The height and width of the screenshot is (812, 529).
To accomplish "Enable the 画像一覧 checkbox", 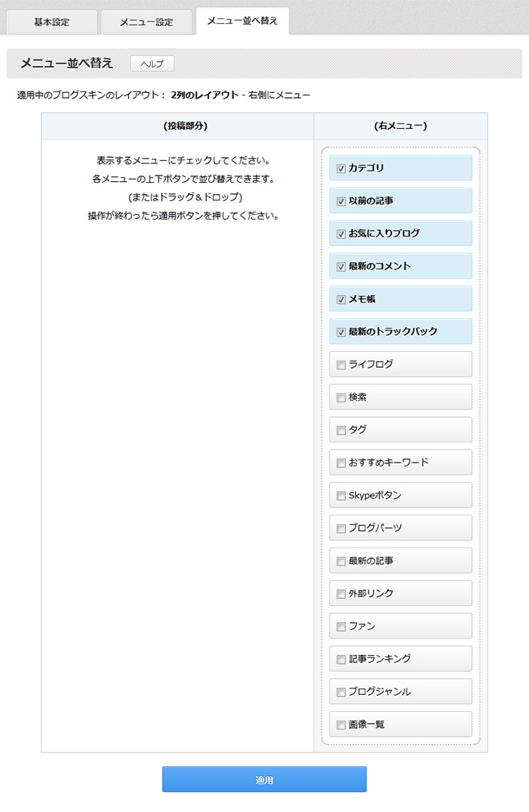I will tap(341, 725).
